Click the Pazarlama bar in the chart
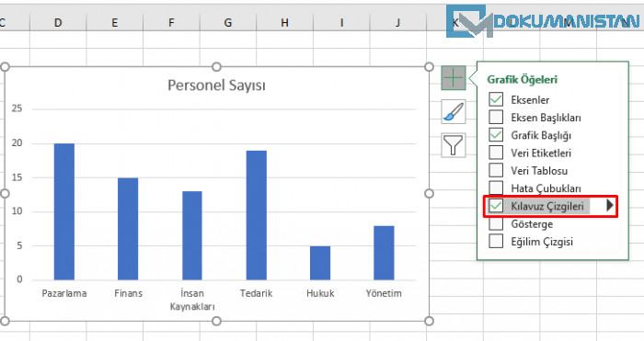This screenshot has width=644, height=341. click(64, 211)
